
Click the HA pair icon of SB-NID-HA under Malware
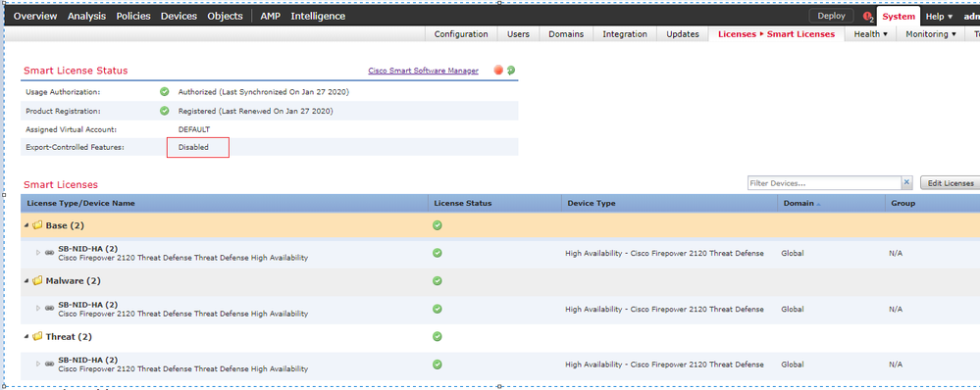(49, 309)
